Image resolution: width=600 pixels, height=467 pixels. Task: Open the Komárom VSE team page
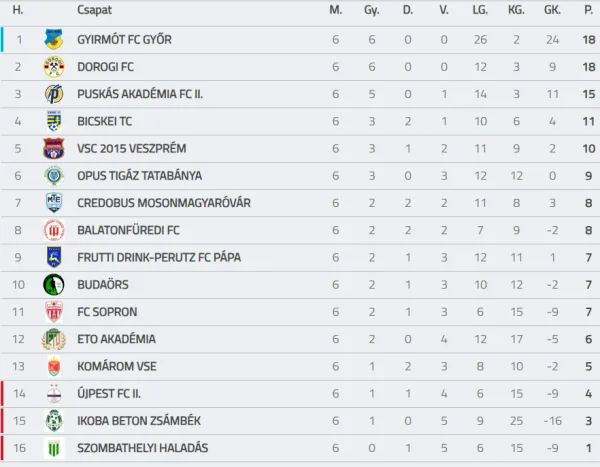(117, 366)
